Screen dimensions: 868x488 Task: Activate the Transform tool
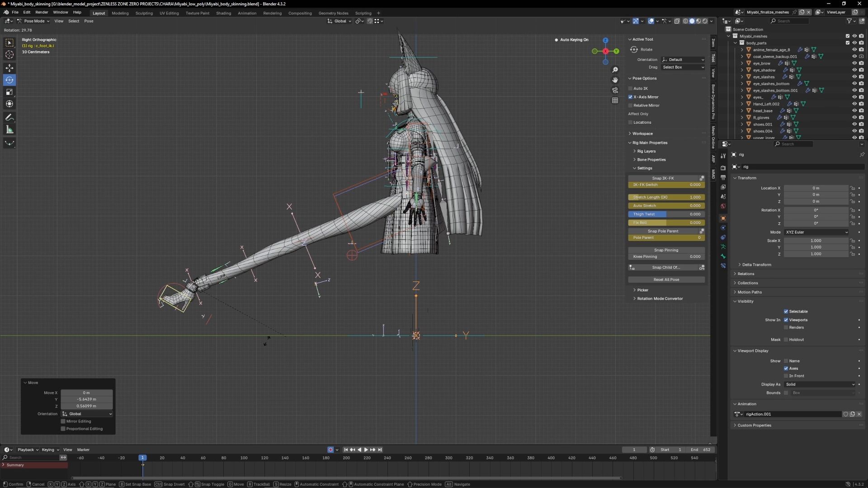click(9, 104)
